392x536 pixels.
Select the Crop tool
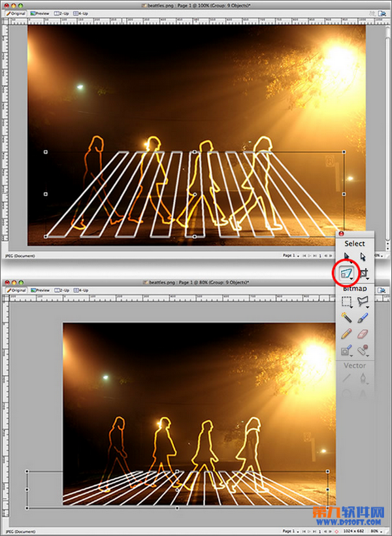(x=364, y=273)
